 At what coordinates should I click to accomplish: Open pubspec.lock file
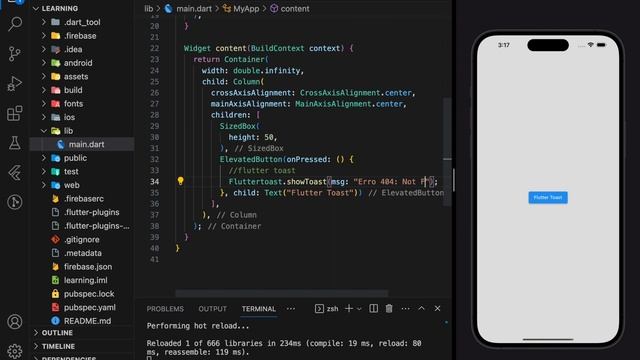[89, 294]
